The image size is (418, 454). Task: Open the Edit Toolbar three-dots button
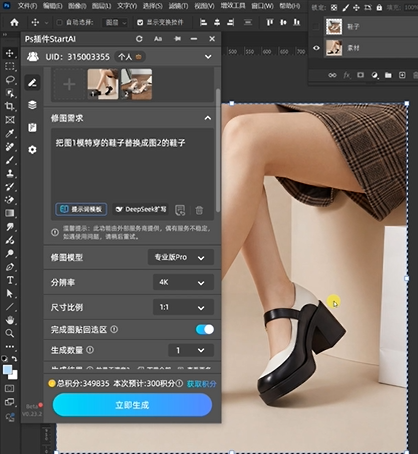10,347
